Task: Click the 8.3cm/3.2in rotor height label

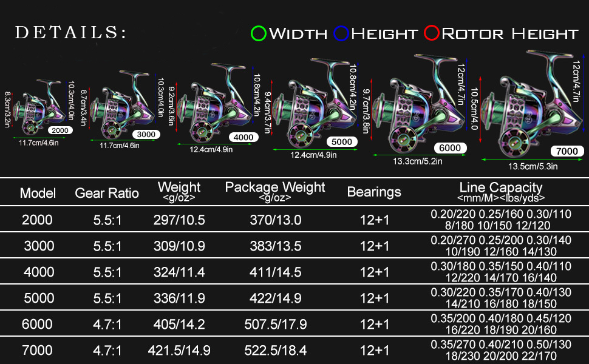Action: pos(7,109)
